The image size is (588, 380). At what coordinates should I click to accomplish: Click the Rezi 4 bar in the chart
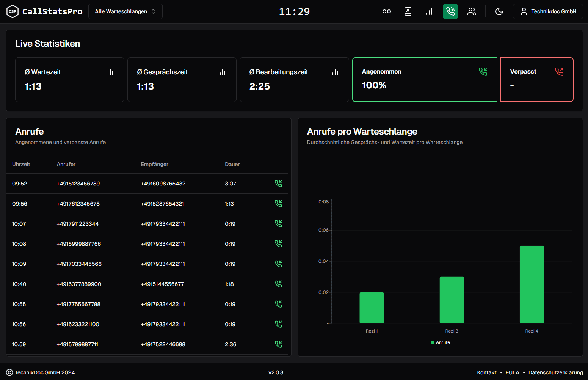tap(532, 284)
